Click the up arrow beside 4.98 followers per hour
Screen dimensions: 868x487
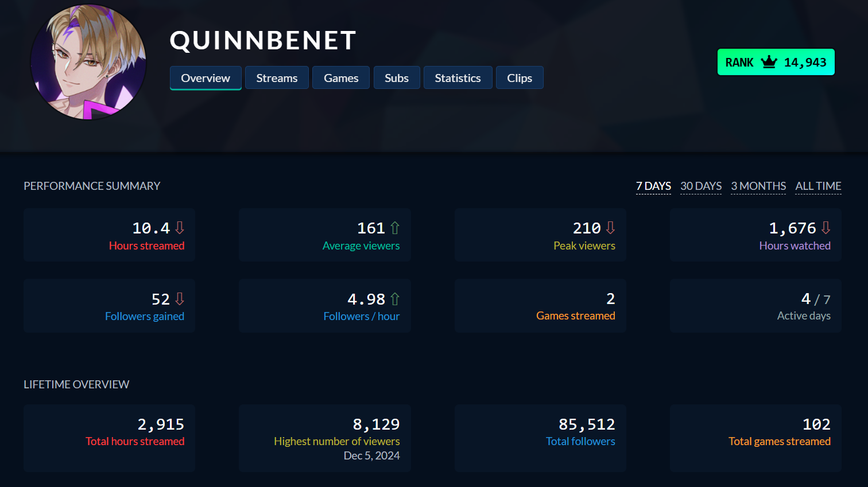pyautogui.click(x=395, y=299)
